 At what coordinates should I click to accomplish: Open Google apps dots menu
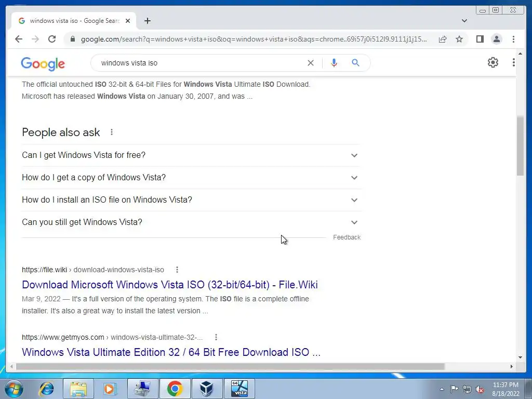click(x=514, y=62)
